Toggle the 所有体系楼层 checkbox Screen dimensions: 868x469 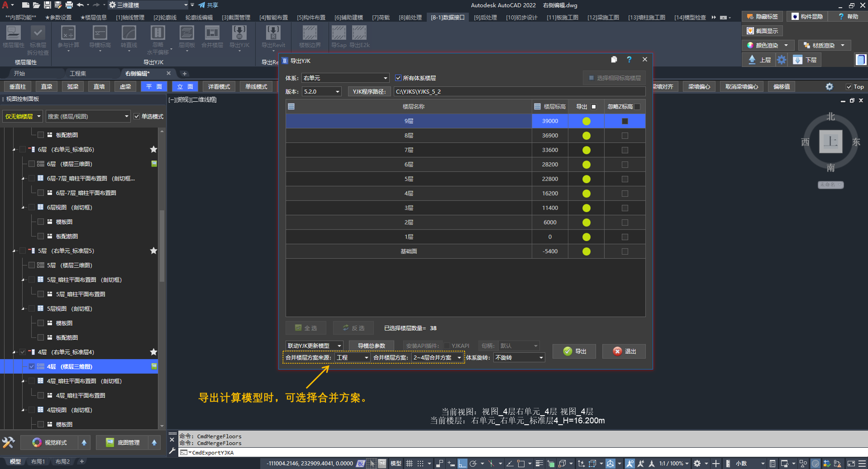pyautogui.click(x=398, y=78)
